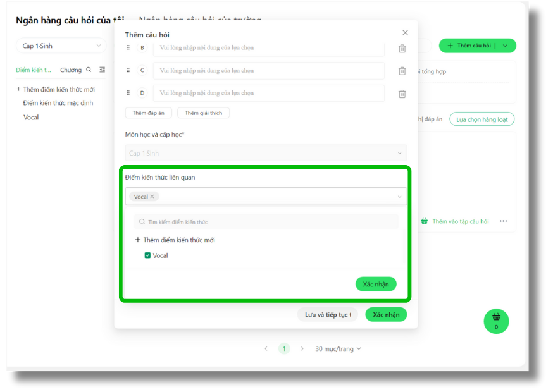Remove the Vocal tag from selection
Viewport: 553px width, 392px height.
(x=152, y=197)
